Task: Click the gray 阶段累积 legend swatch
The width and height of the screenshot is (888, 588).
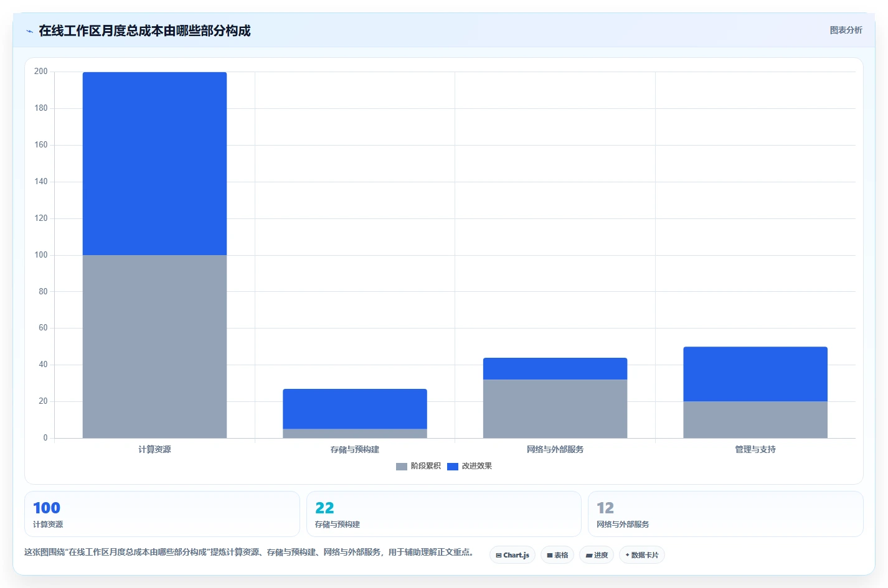Action: coord(402,467)
